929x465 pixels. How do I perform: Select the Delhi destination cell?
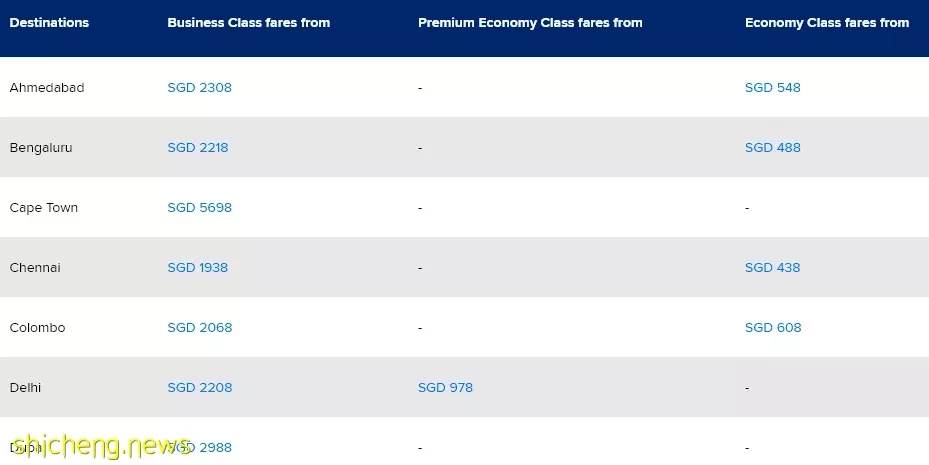click(25, 387)
